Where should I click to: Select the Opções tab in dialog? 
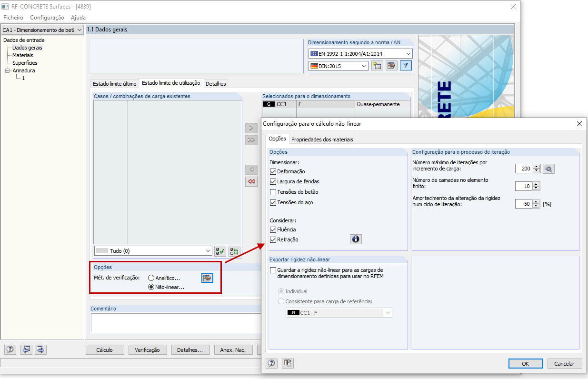pyautogui.click(x=277, y=139)
